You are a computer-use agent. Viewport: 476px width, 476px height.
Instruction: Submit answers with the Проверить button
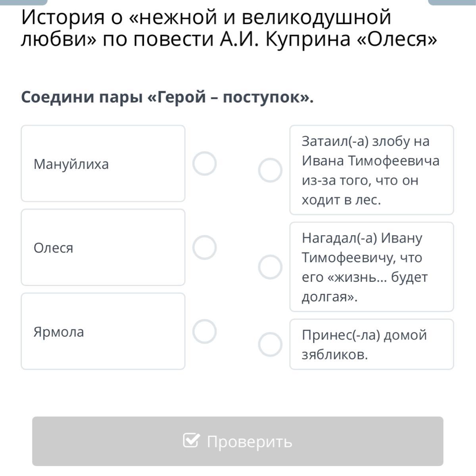[238, 441]
